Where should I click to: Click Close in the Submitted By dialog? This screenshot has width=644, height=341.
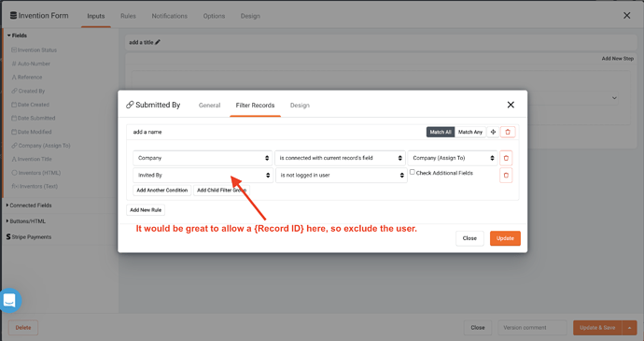[x=469, y=238]
